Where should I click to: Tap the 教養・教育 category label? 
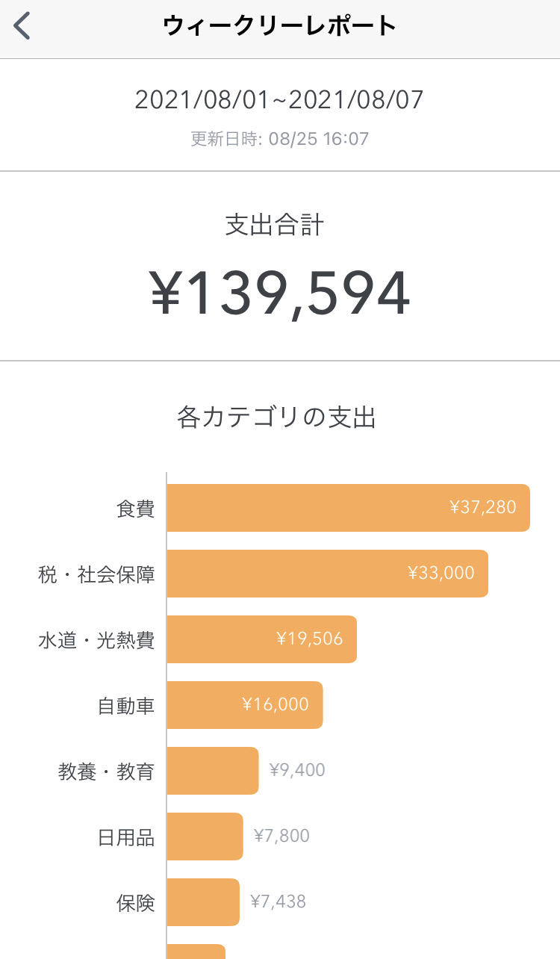106,772
